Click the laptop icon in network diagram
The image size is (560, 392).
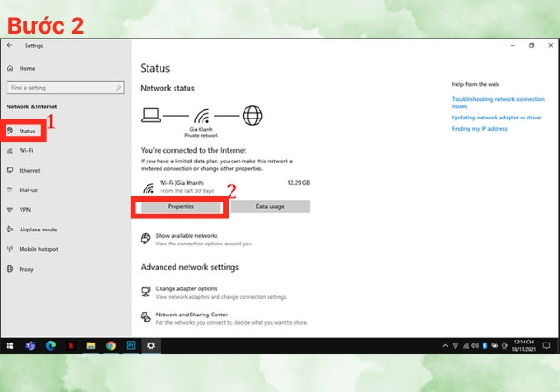(150, 116)
